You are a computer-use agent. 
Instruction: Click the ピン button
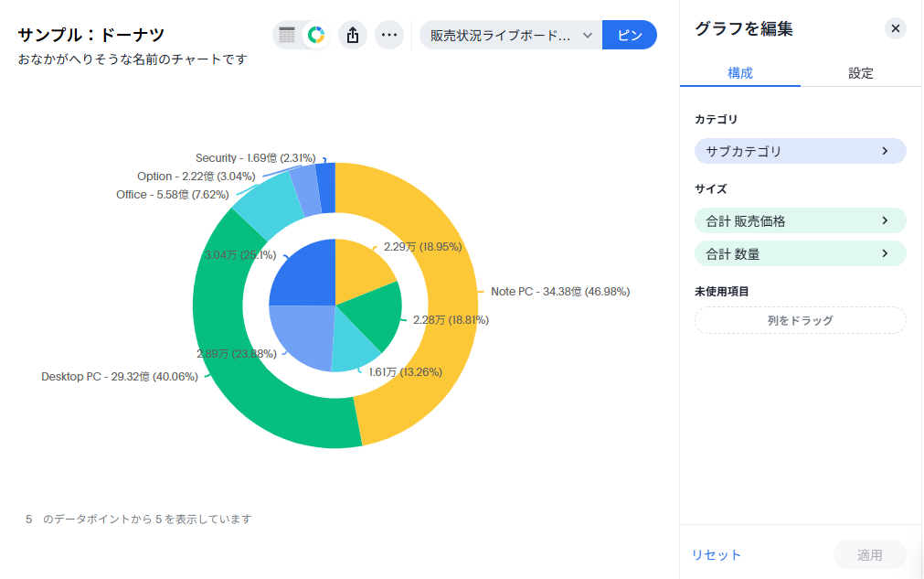[x=630, y=35]
